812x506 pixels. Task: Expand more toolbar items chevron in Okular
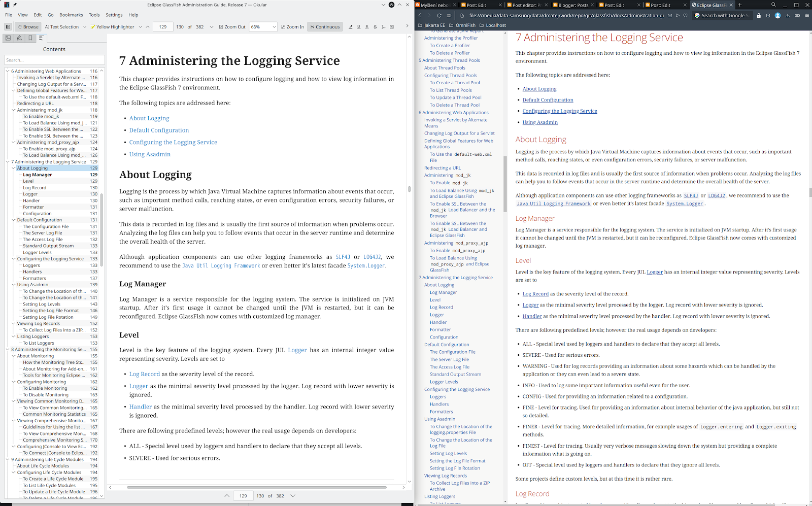pyautogui.click(x=407, y=26)
